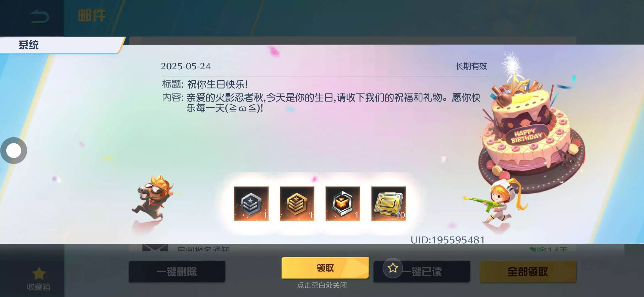Tap the mail envelope icon behind popup
This screenshot has height=297, width=644.
click(x=155, y=248)
